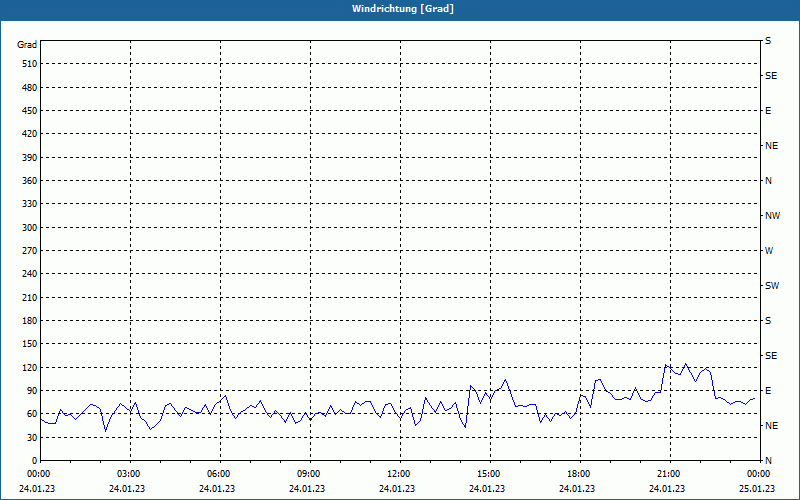Select the y-axis value 120

(x=30, y=367)
